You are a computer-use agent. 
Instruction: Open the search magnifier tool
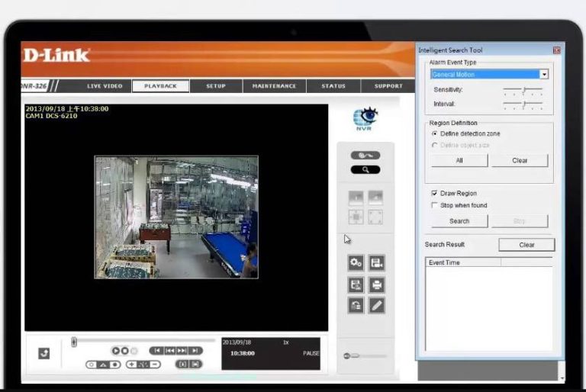(365, 169)
